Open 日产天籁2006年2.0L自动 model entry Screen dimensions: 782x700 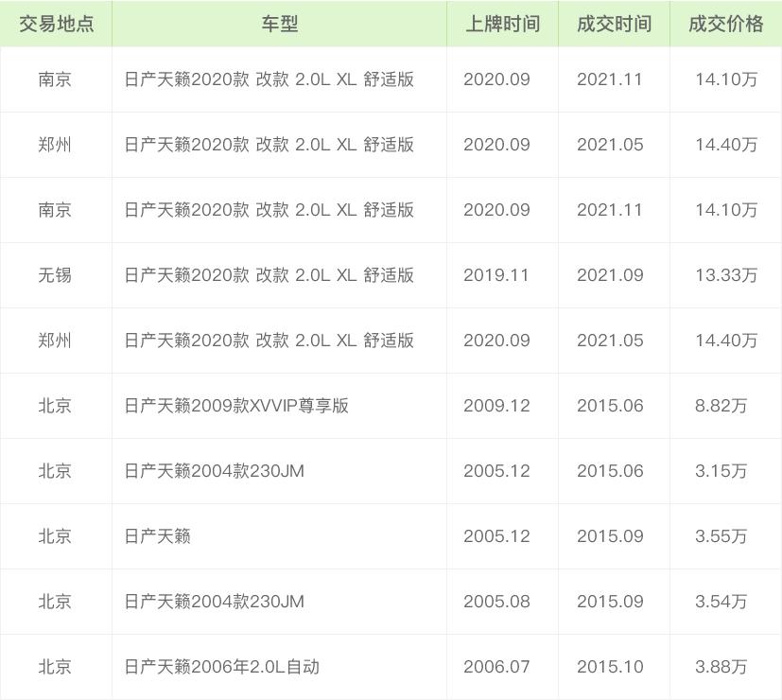221,667
